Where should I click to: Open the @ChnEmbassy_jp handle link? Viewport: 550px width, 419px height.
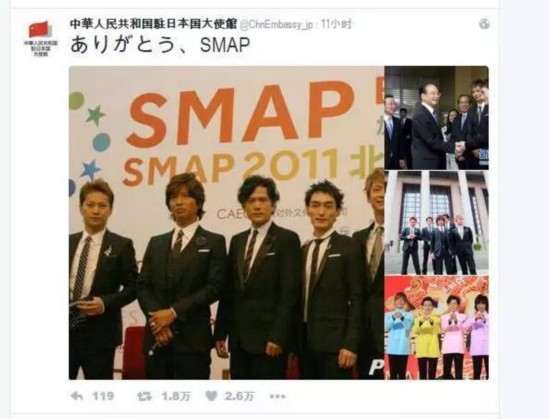276,25
